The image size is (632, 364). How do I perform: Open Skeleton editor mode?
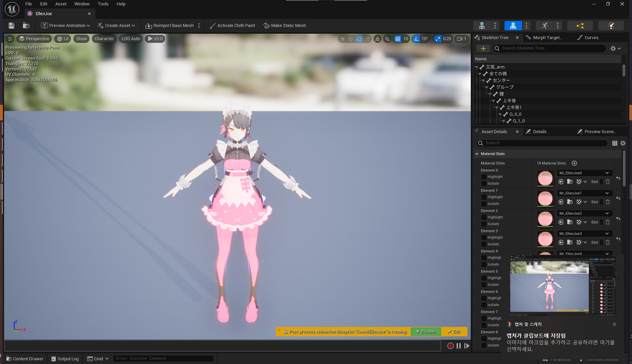pyautogui.click(x=482, y=26)
